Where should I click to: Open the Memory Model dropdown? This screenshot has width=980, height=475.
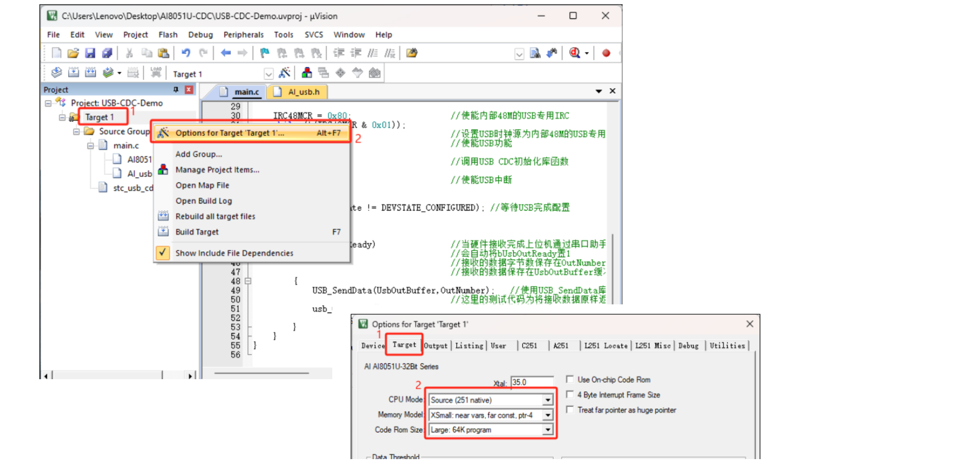(x=548, y=415)
